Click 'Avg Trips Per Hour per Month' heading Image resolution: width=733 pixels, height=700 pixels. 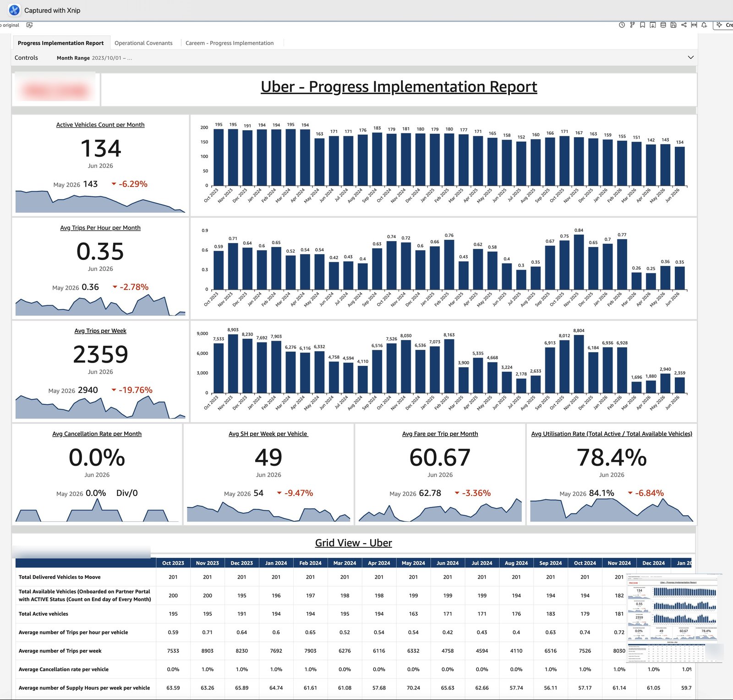coord(100,228)
